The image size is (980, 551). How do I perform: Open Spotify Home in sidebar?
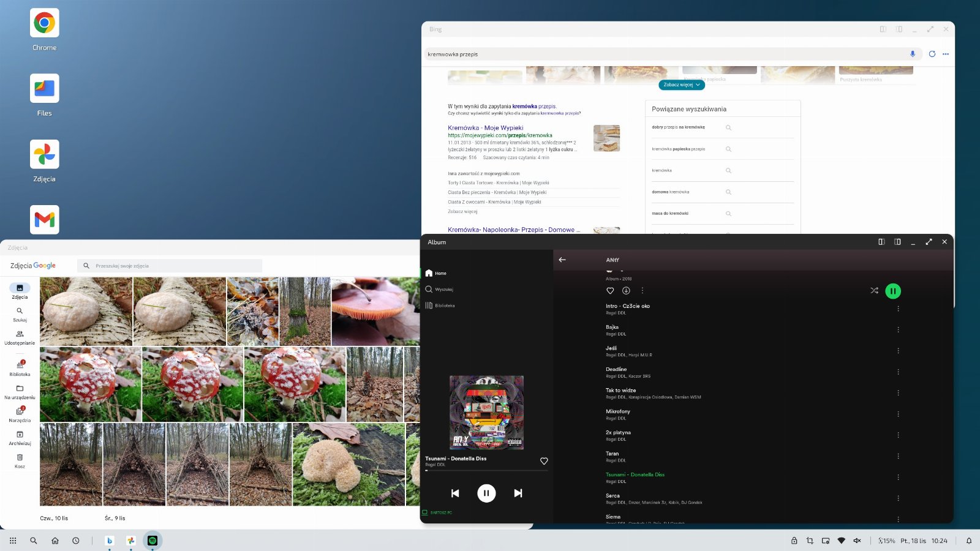click(436, 273)
